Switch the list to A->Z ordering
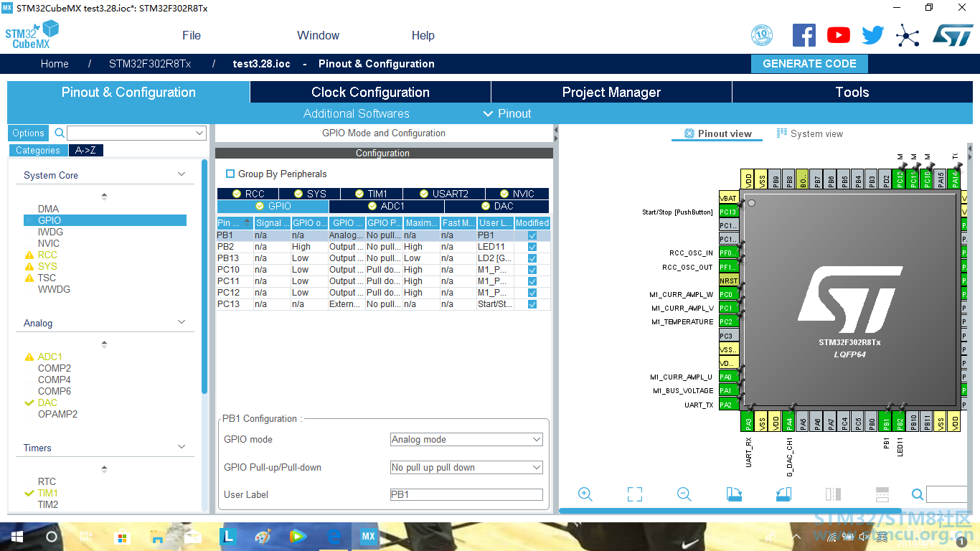The image size is (980, 551). 86,150
